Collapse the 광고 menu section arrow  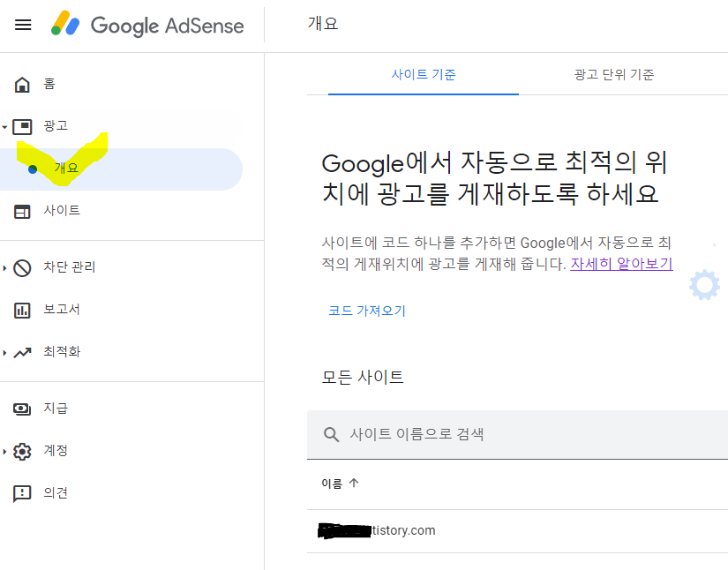(x=4, y=127)
